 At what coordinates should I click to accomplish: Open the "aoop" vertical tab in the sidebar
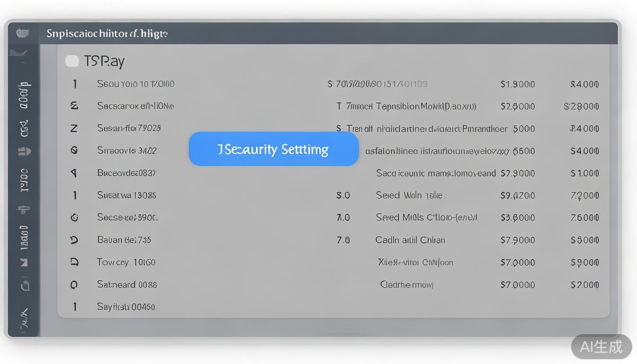[x=24, y=95]
